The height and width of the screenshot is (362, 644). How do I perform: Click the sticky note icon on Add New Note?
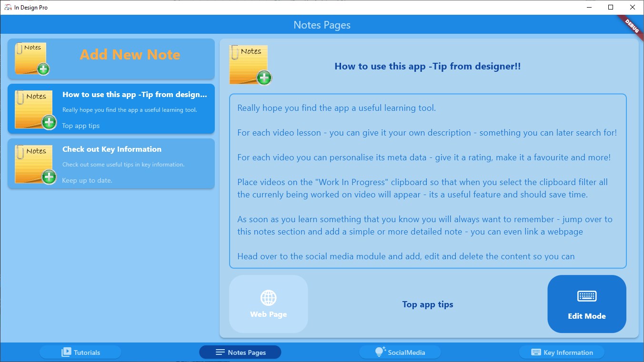click(30, 58)
